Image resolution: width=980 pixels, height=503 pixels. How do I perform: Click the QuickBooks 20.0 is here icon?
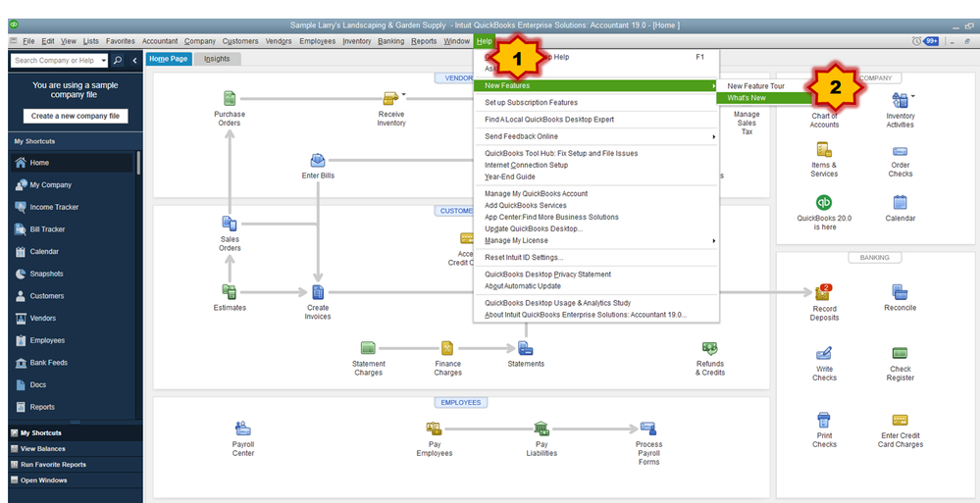click(x=824, y=202)
